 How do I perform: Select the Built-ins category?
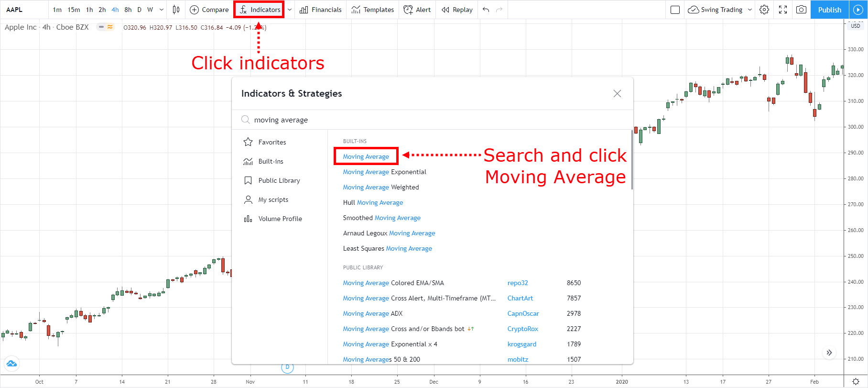[x=271, y=161]
